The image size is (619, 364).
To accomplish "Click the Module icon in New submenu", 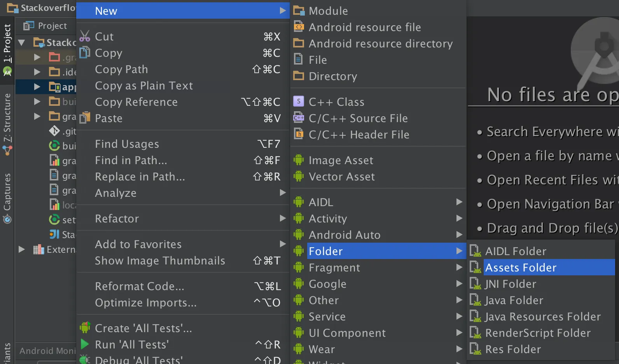I will (299, 10).
